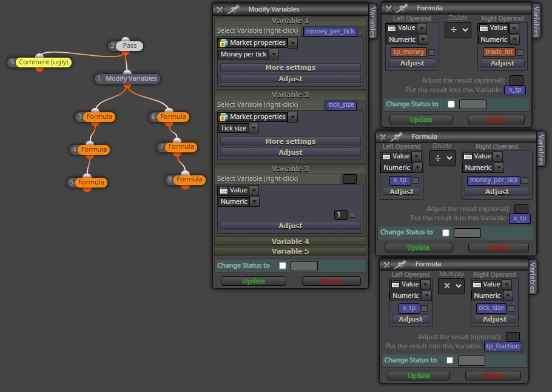Click status color field in top Formula

473,104
